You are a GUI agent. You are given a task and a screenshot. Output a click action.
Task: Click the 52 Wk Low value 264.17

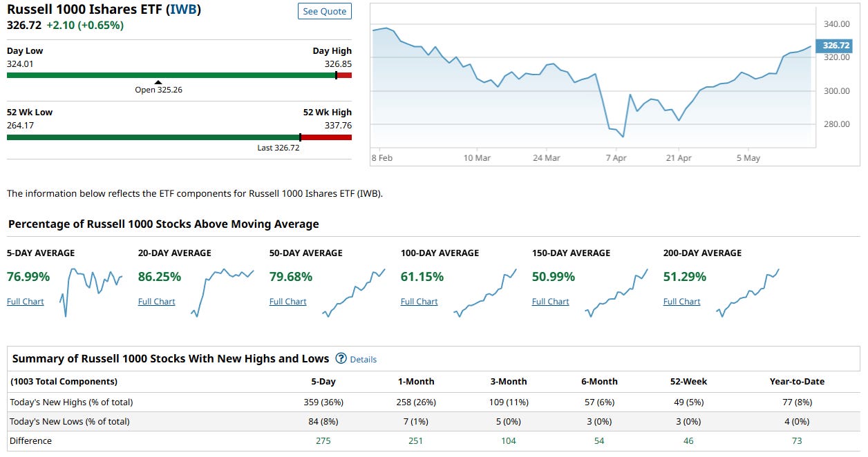coord(20,126)
